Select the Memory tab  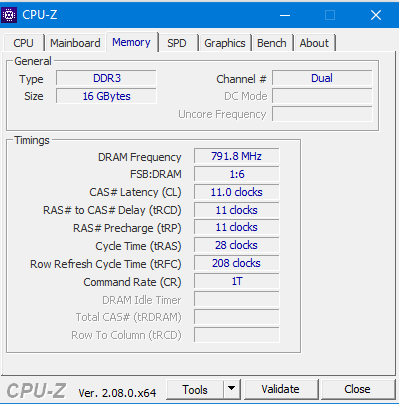click(x=131, y=42)
